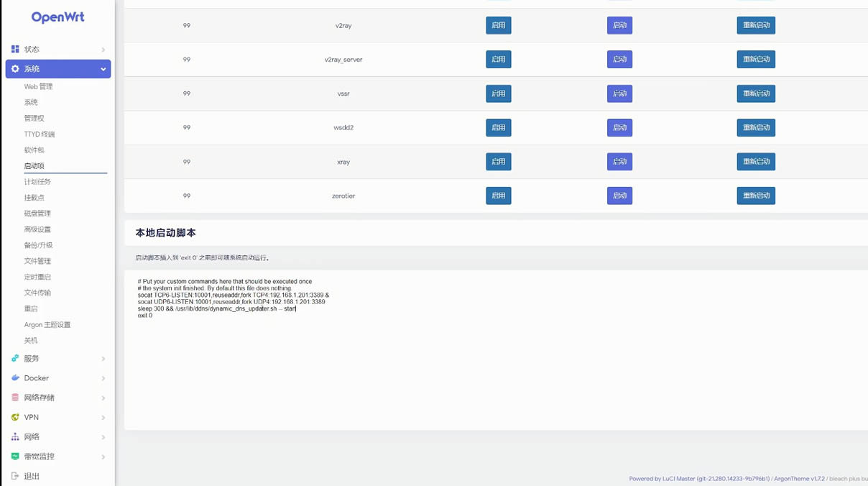
Task: Click 启动 button for vssr
Action: pyautogui.click(x=619, y=93)
